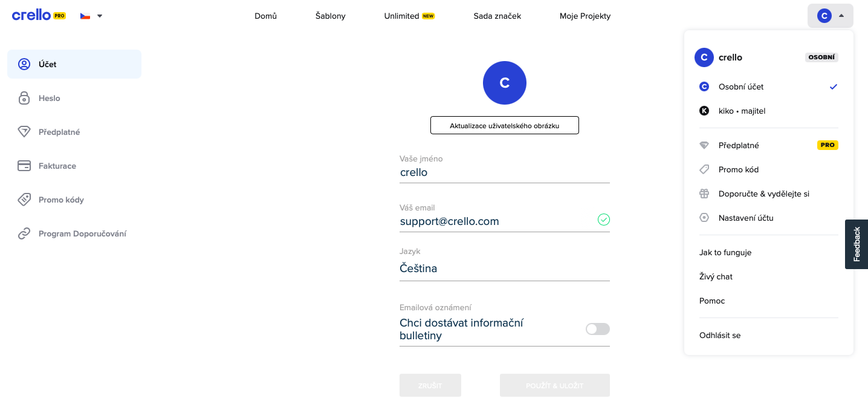This screenshot has height=407, width=868.
Task: Click the gift icon for Doporučte & vydělejte si
Action: coord(704,194)
